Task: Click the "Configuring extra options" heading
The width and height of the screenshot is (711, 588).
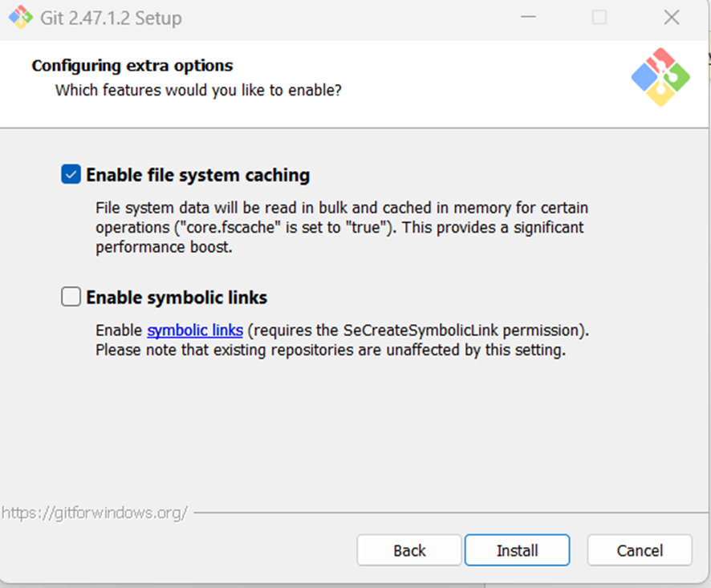Action: (x=132, y=66)
